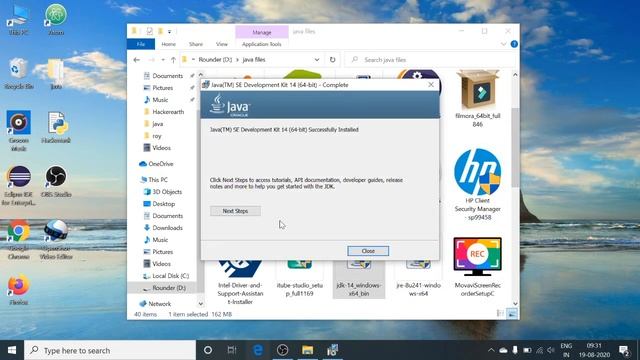Open Microsoft Edge from taskbar

coord(258,350)
